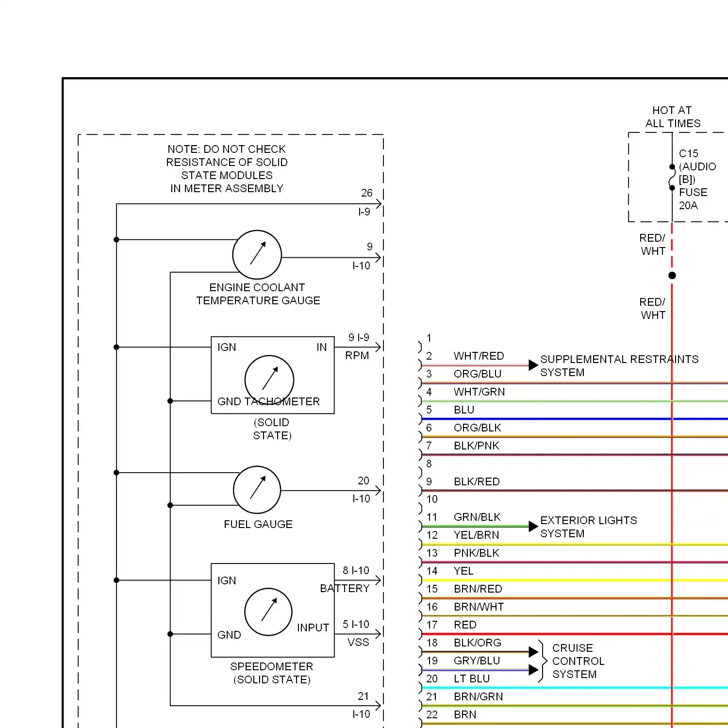Select the 'HOT AT ALL TIMES' label

[673, 117]
